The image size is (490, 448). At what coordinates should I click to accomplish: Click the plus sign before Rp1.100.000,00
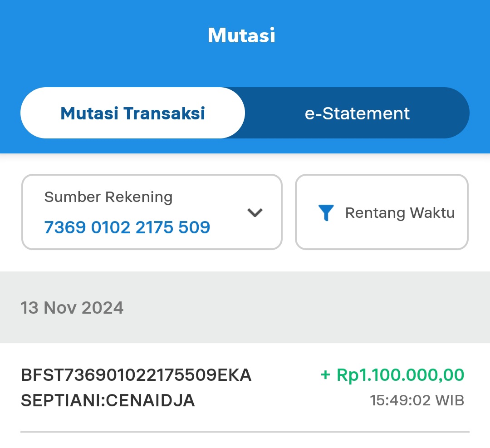click(x=325, y=375)
